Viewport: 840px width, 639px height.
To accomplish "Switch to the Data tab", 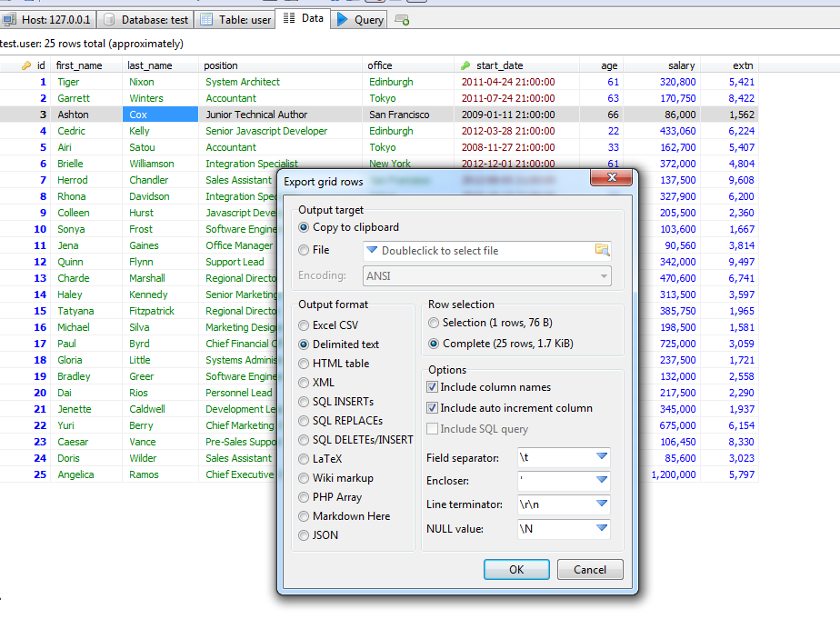I will point(304,18).
